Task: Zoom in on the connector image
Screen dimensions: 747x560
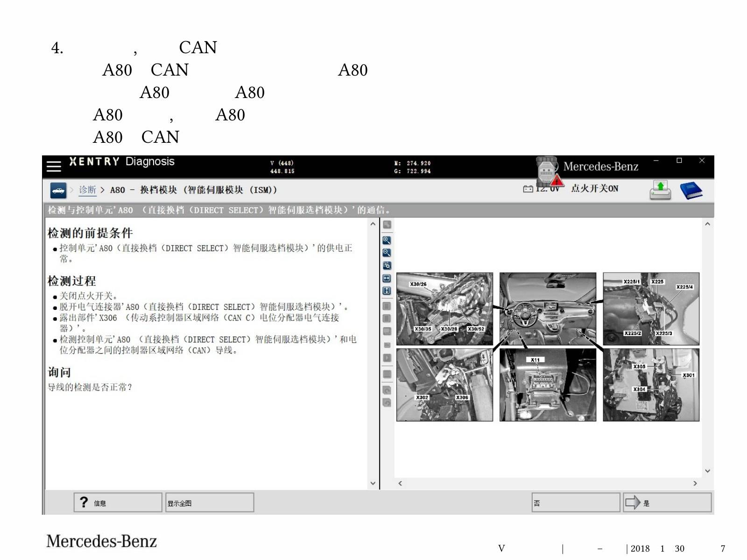Action: tap(387, 240)
